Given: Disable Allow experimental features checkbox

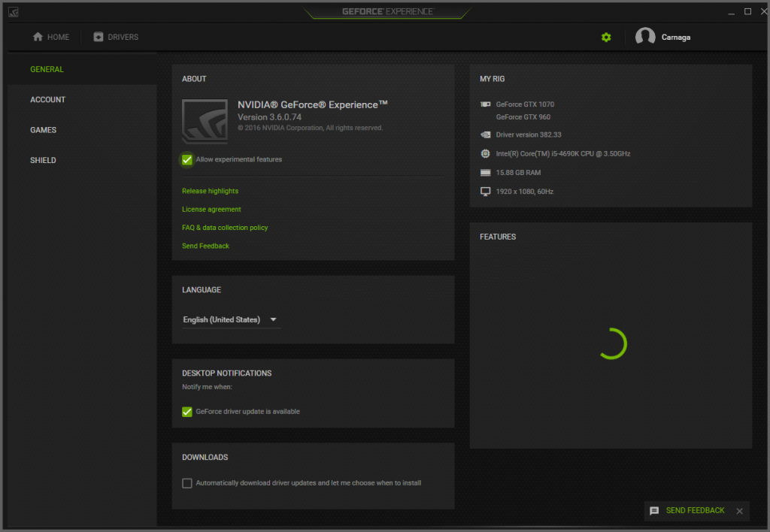Looking at the screenshot, I should [187, 159].
